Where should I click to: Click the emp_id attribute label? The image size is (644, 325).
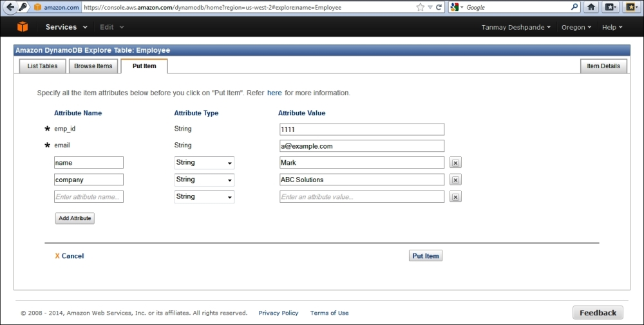click(65, 129)
